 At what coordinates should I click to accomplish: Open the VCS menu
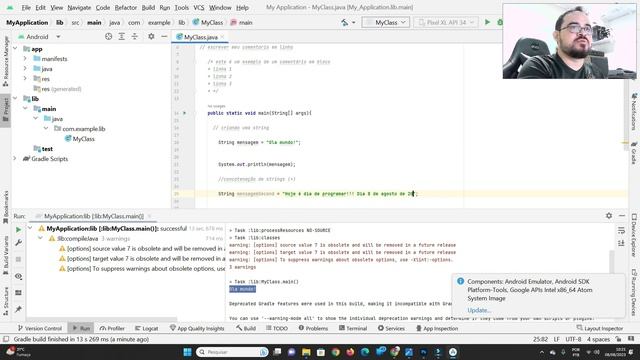pyautogui.click(x=199, y=8)
